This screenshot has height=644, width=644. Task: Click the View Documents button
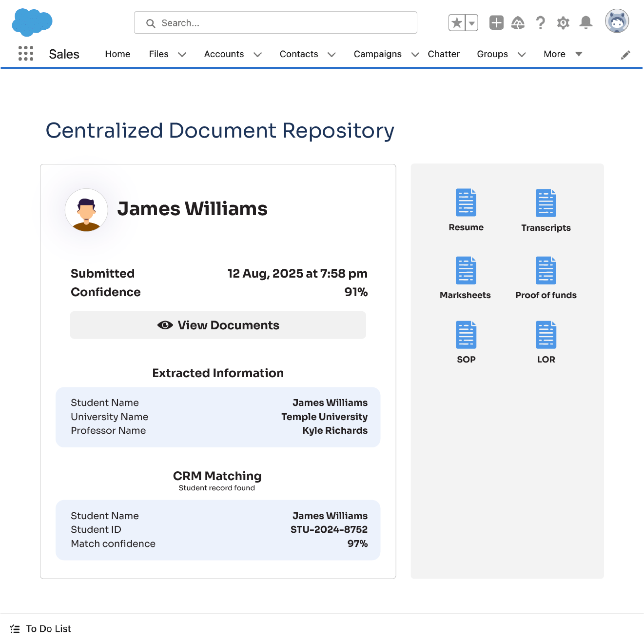pos(218,325)
